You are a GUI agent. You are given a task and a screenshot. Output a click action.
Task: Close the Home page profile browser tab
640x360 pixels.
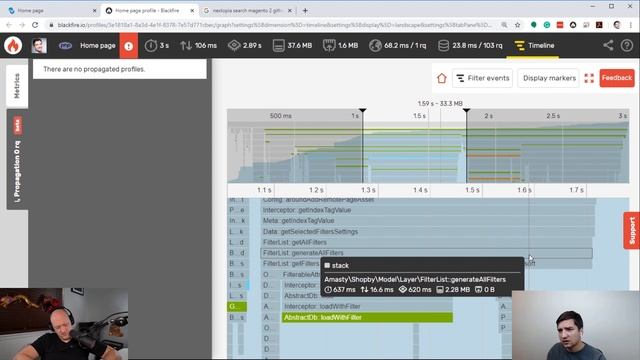(x=192, y=11)
